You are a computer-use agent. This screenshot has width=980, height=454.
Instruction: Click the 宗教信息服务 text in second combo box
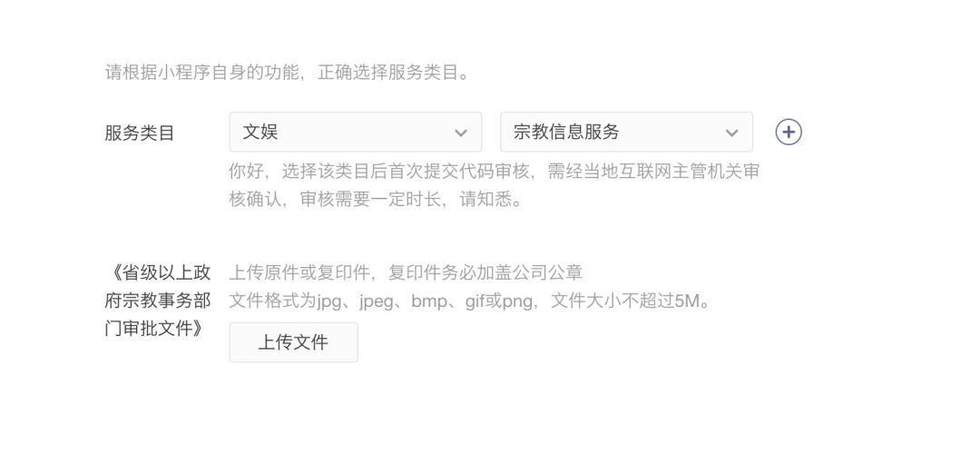tap(566, 132)
